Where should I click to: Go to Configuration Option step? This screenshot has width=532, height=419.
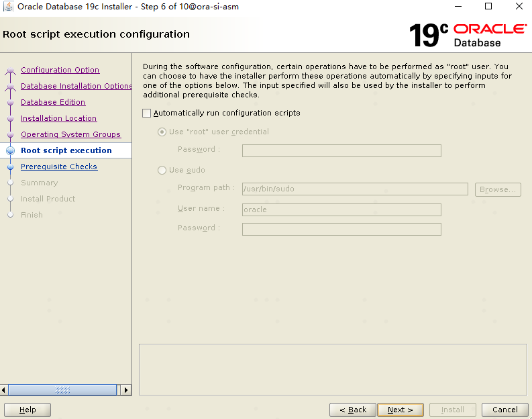coord(60,70)
